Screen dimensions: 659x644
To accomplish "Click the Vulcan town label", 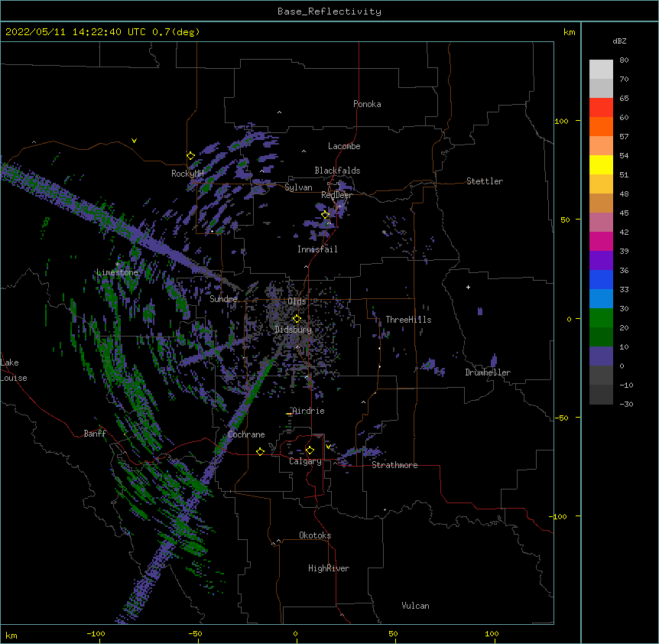I will 415,606.
